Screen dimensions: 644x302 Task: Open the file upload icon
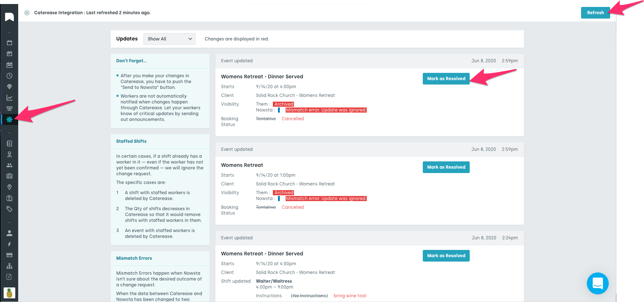coord(9,277)
